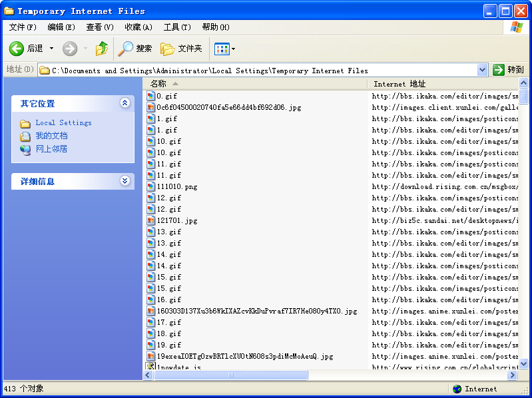This screenshot has width=532, height=398.
Task: Expand the 详细信息 panel
Action: tap(125, 181)
